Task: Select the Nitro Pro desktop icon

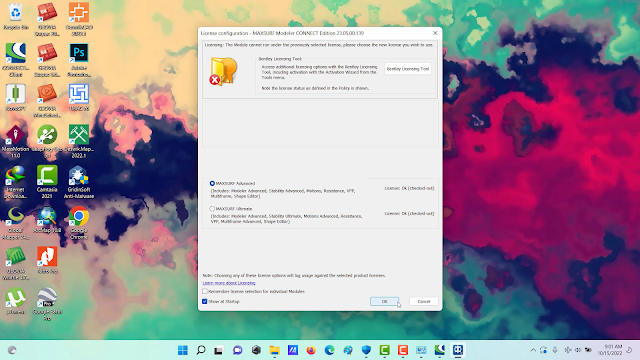Action: point(47,260)
